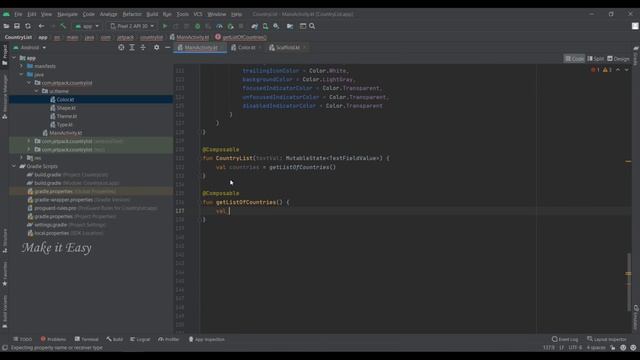Open the Project tool window side tab
Image resolution: width=640 pixels, height=360 pixels.
point(4,55)
